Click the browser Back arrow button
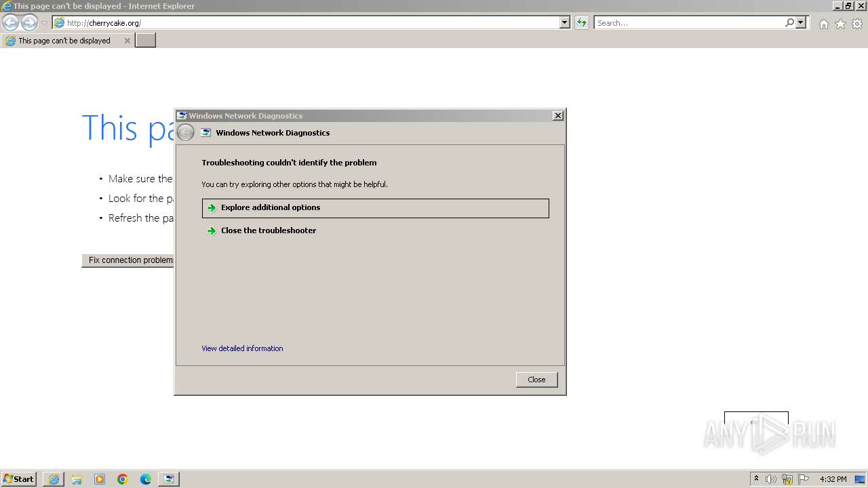 coord(10,23)
